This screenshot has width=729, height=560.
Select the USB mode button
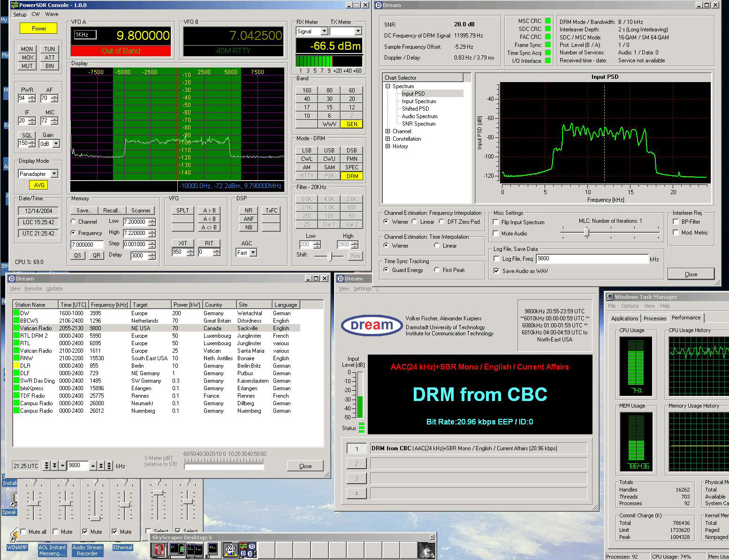click(329, 151)
